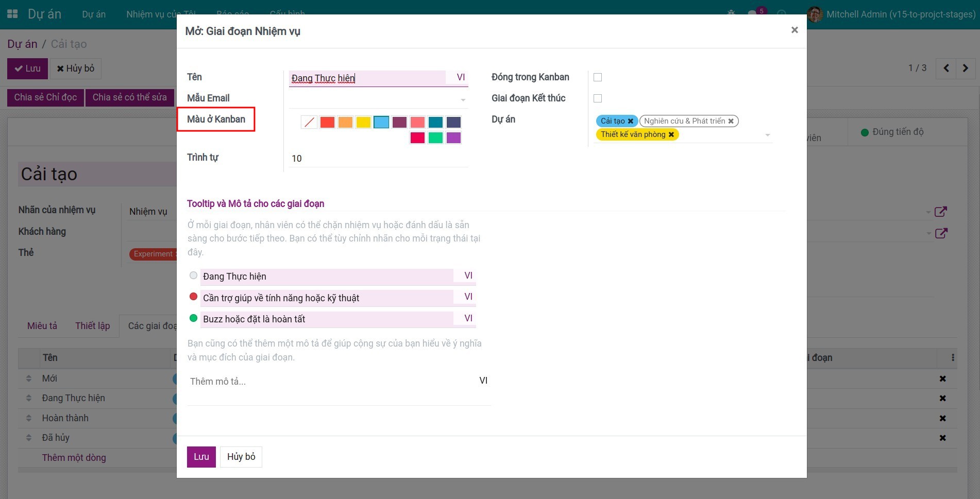The image size is (980, 499).
Task: Enable the Đóng trong Kanban checkbox
Action: (x=598, y=77)
